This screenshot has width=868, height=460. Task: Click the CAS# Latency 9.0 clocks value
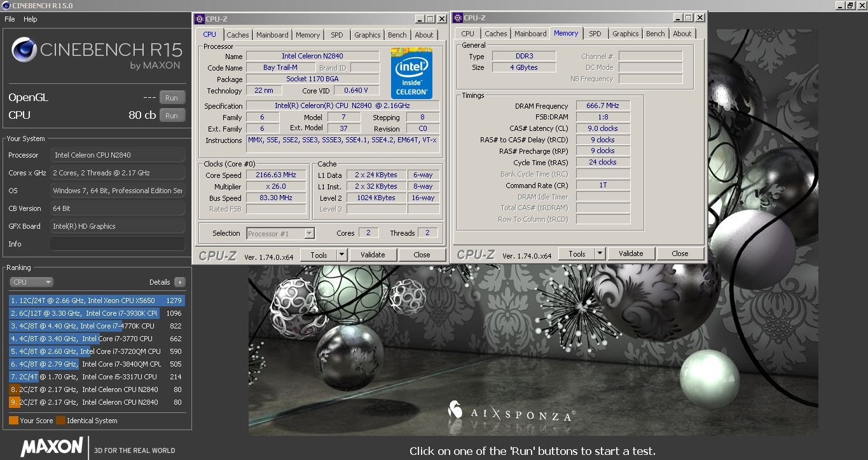[x=603, y=128]
